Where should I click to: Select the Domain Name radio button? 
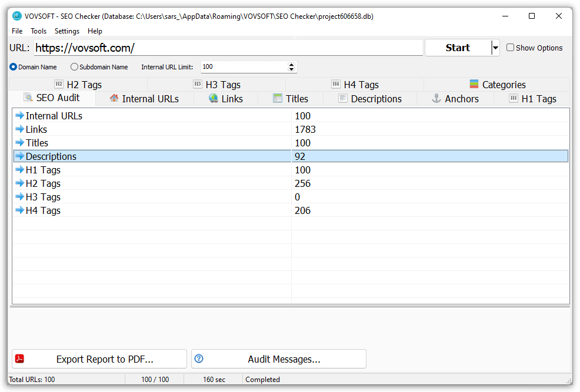tap(14, 67)
